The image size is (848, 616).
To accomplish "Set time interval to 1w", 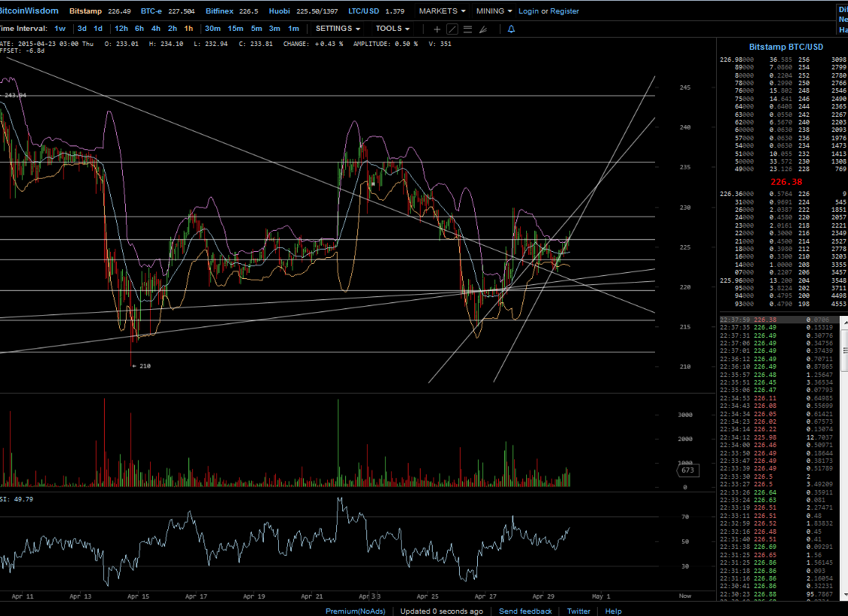I will pos(60,29).
